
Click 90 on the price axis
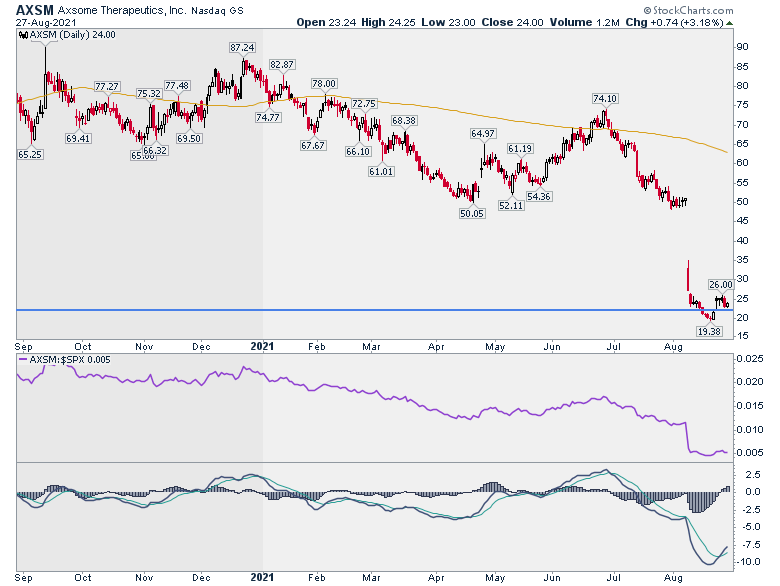(x=743, y=47)
